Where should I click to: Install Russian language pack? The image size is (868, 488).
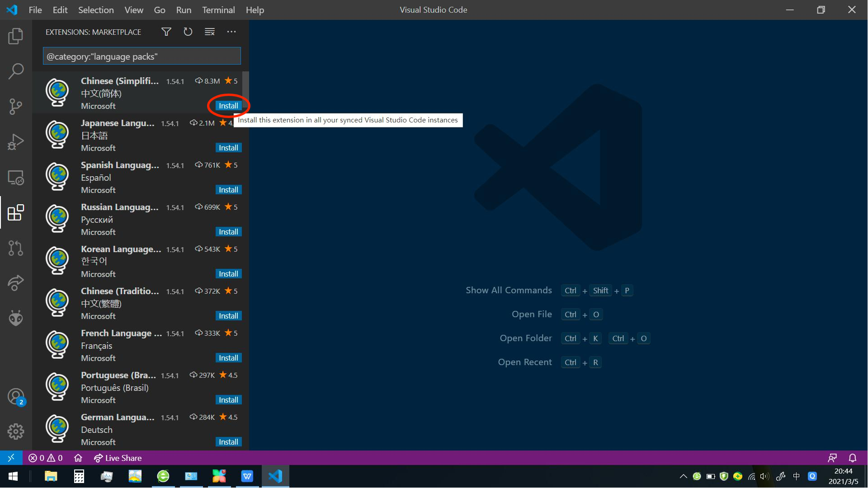(x=228, y=232)
